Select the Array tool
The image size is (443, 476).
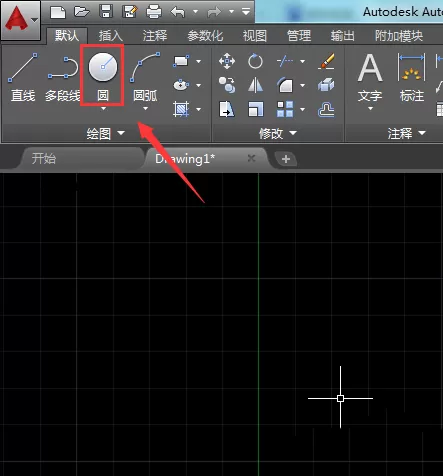tap(285, 109)
